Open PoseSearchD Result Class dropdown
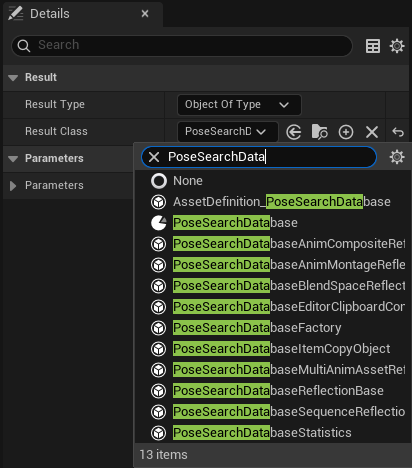This screenshot has width=412, height=468. click(x=228, y=131)
